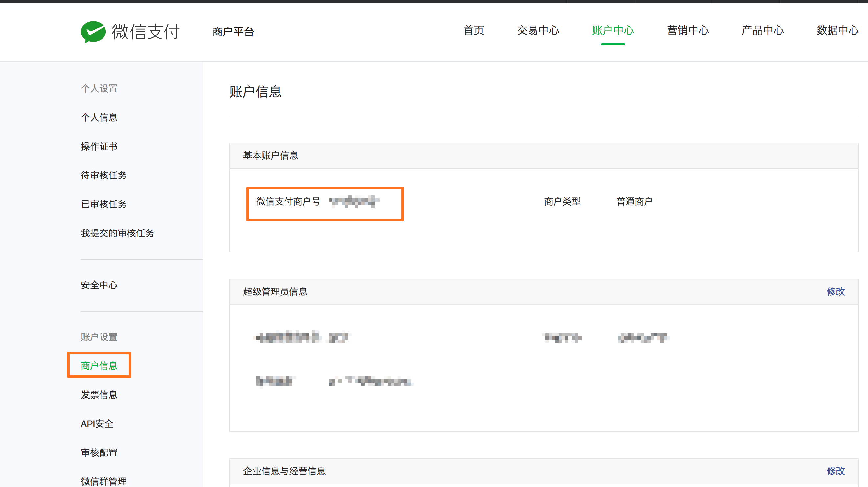Go to API安全 settings
The height and width of the screenshot is (487, 868).
click(x=97, y=424)
